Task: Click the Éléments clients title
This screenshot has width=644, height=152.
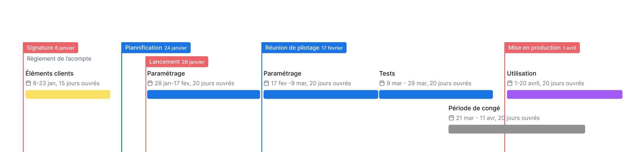Action: [49, 74]
